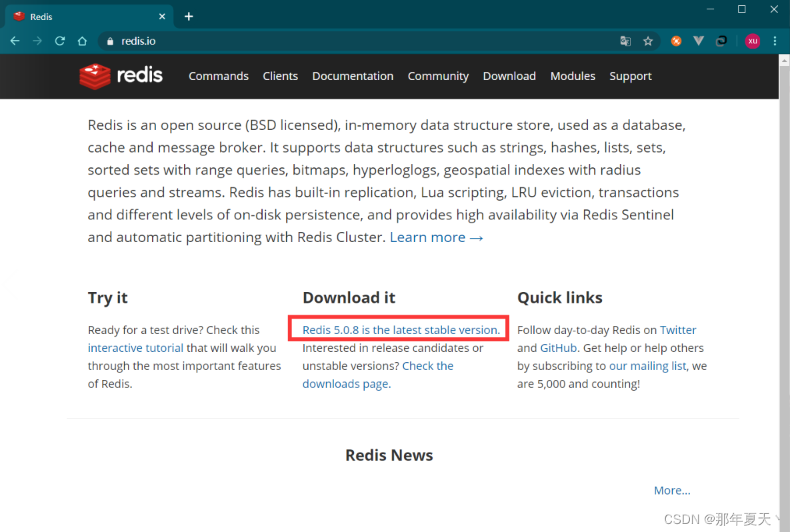Open the xu profile avatar

point(752,41)
